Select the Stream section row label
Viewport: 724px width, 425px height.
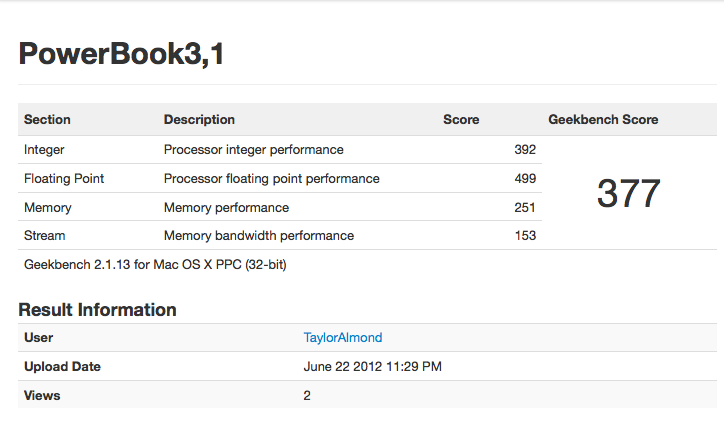[x=44, y=236]
